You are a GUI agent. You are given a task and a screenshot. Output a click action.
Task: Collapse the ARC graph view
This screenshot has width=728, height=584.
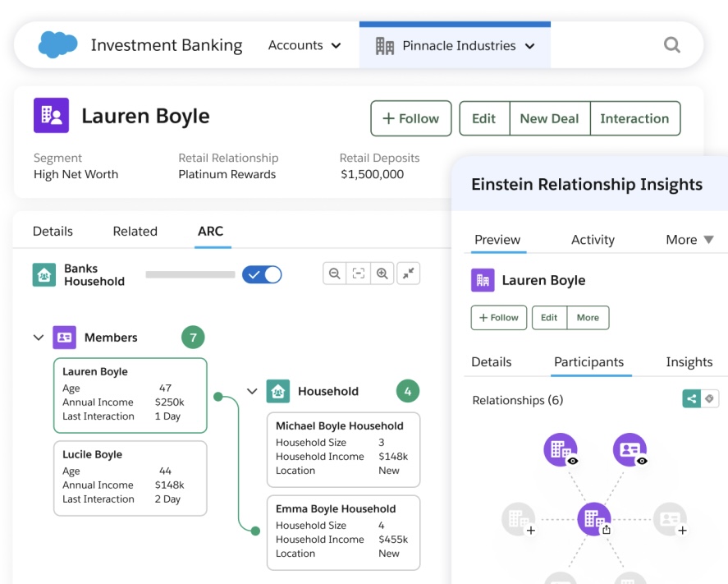click(x=408, y=274)
